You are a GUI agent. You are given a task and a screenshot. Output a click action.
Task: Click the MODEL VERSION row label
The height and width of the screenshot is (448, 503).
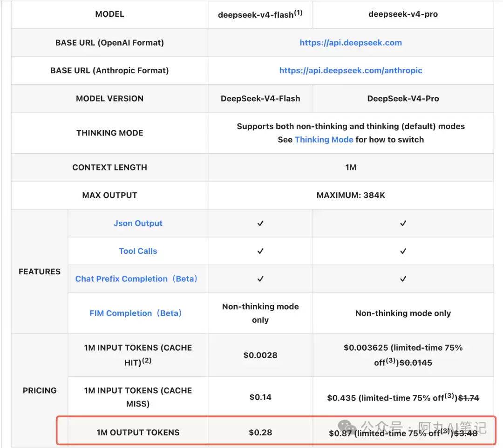click(x=110, y=98)
